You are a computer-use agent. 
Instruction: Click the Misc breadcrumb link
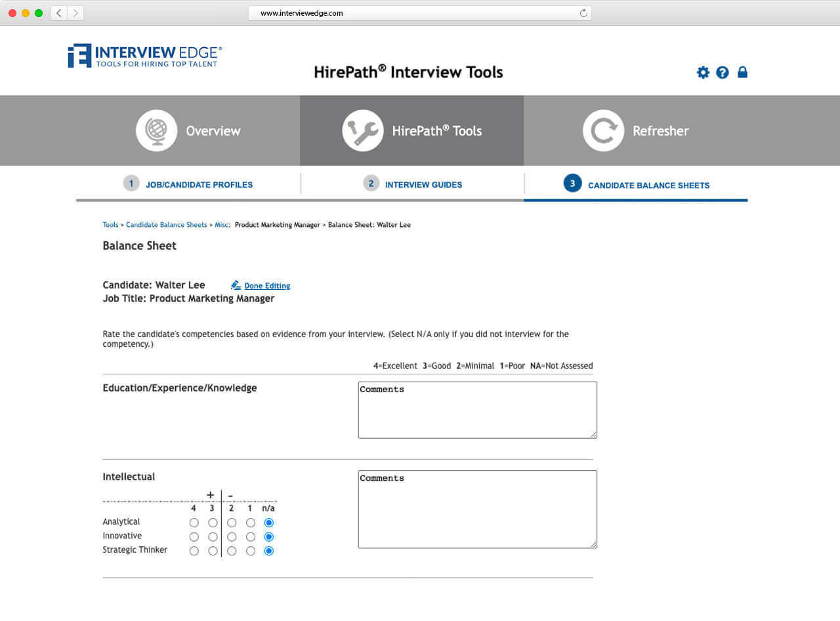pyautogui.click(x=222, y=225)
